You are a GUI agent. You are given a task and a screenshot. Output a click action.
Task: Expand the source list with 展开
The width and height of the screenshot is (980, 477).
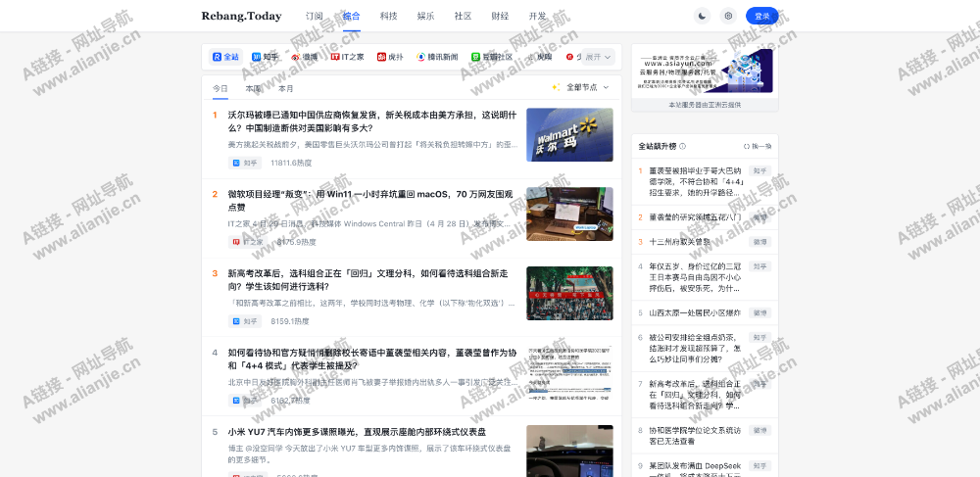pyautogui.click(x=598, y=57)
